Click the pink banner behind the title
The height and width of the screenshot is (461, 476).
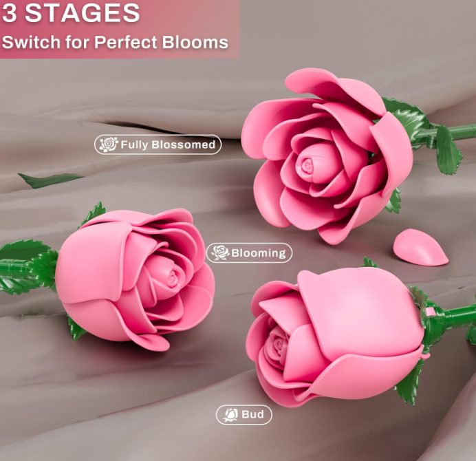pos(120,29)
